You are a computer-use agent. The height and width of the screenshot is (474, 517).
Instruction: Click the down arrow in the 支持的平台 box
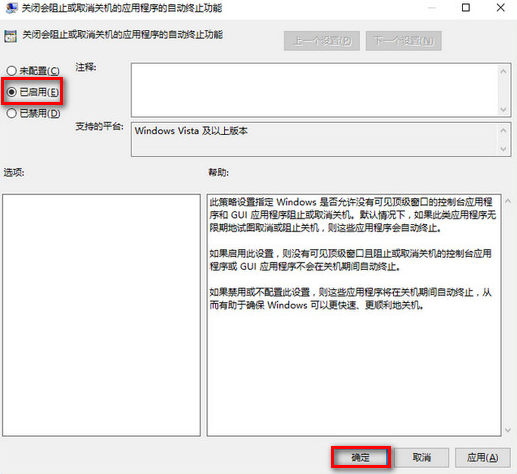coord(503,149)
